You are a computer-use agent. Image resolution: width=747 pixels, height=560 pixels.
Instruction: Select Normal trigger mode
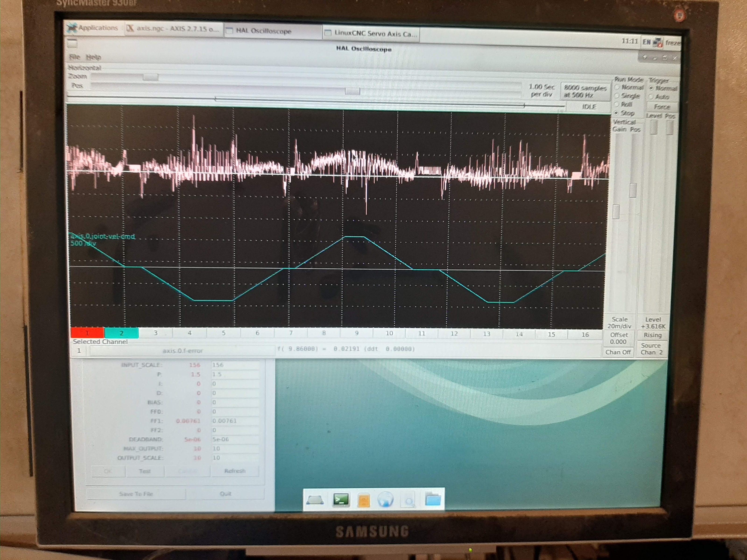(663, 88)
